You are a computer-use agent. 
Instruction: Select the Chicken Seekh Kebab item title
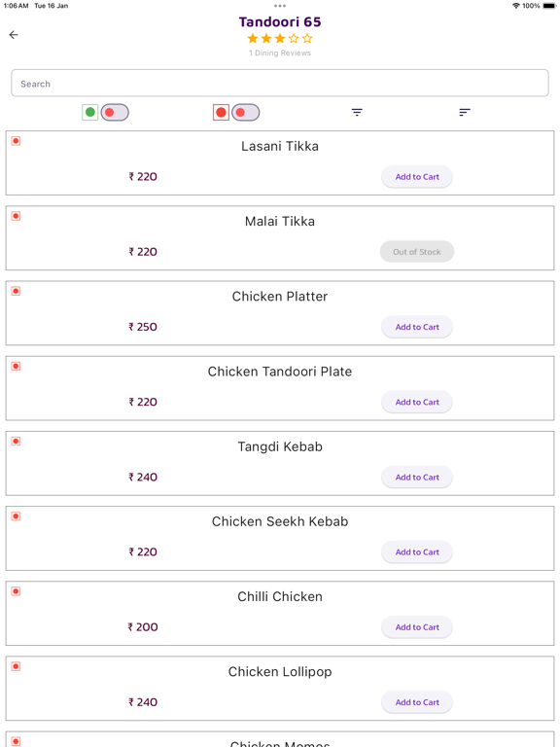point(280,521)
